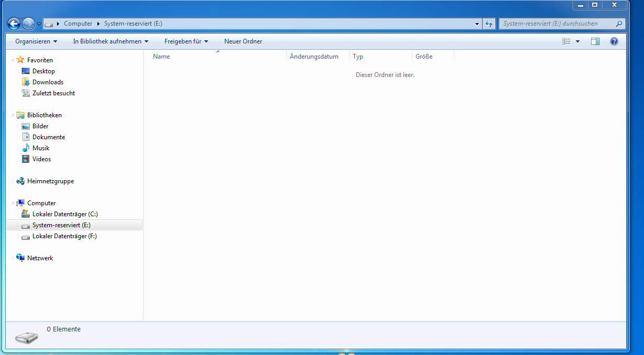The height and width of the screenshot is (355, 644).
Task: Click the F: drive icon in sidebar
Action: click(x=26, y=237)
